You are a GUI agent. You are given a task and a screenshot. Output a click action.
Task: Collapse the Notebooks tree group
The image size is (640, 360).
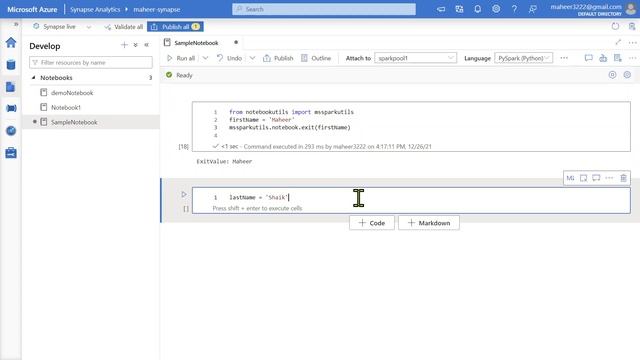pos(33,78)
